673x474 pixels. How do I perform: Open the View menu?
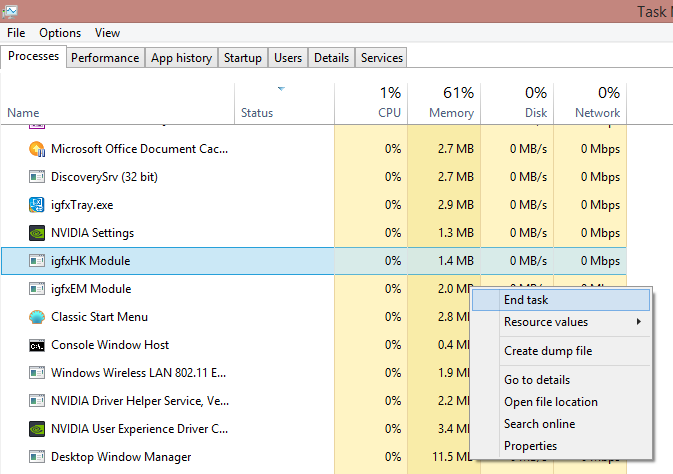click(107, 33)
